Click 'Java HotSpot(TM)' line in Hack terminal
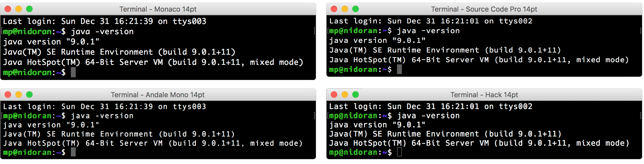The height and width of the screenshot is (164, 644). tap(479, 143)
